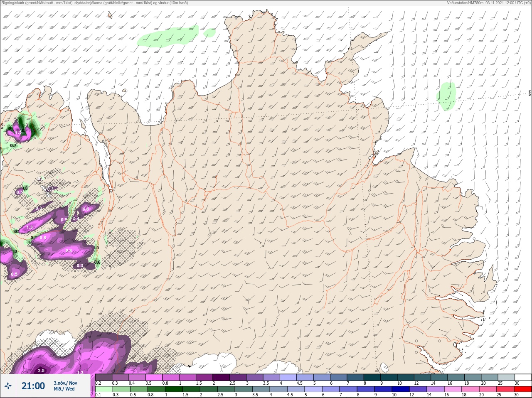
Task: Click the Veðurstofan/HM750m model run header
Action: point(489,3)
